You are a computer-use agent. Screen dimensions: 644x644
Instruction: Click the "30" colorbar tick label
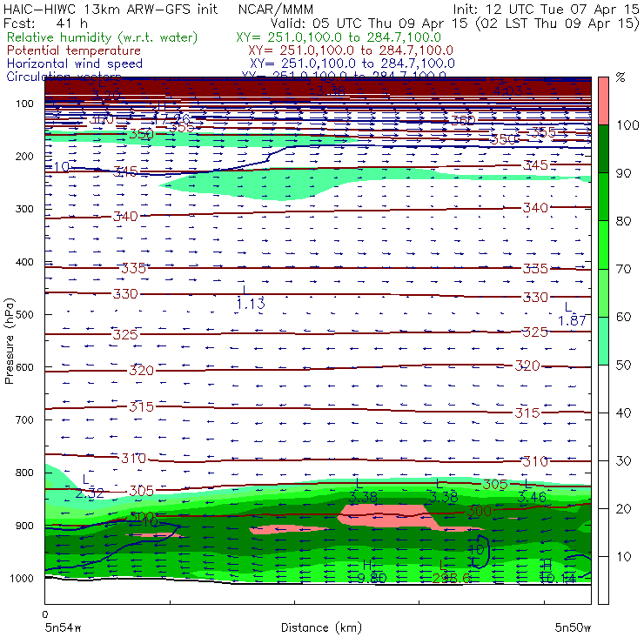tap(623, 461)
